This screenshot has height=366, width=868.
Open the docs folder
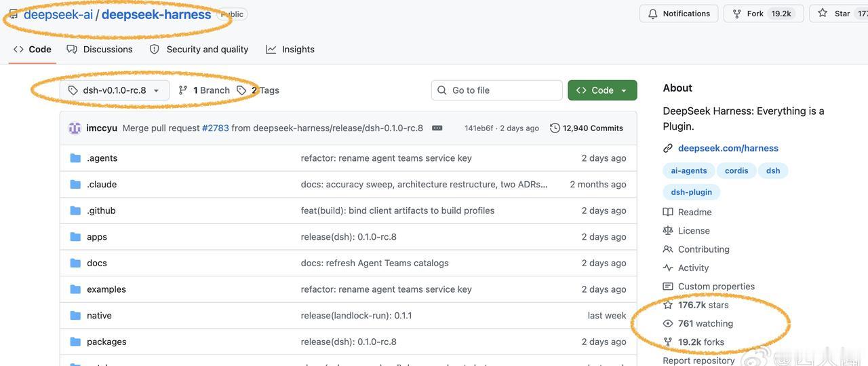pos(97,263)
